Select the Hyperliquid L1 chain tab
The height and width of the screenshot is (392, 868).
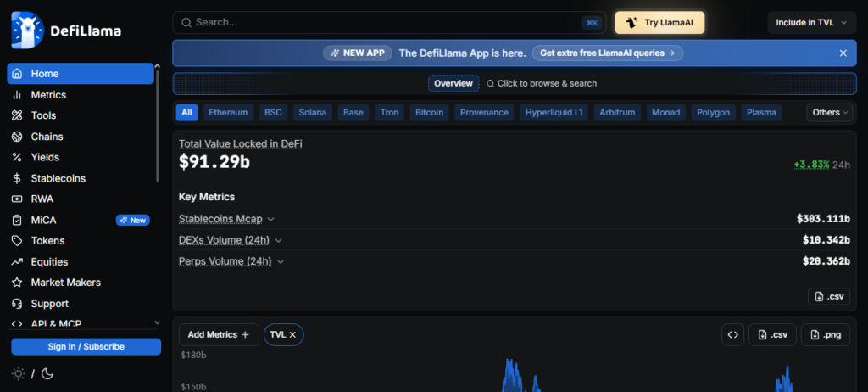554,113
